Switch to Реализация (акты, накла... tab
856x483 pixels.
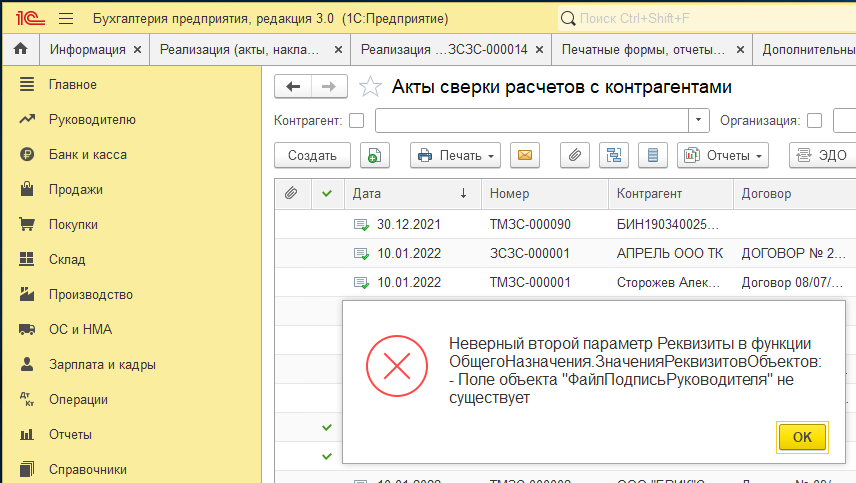[x=239, y=50]
